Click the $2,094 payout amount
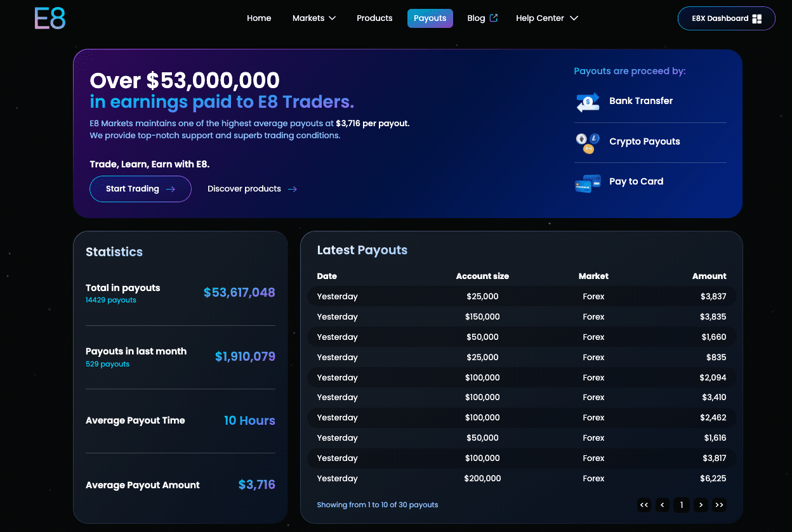This screenshot has width=792, height=532. [x=713, y=378]
